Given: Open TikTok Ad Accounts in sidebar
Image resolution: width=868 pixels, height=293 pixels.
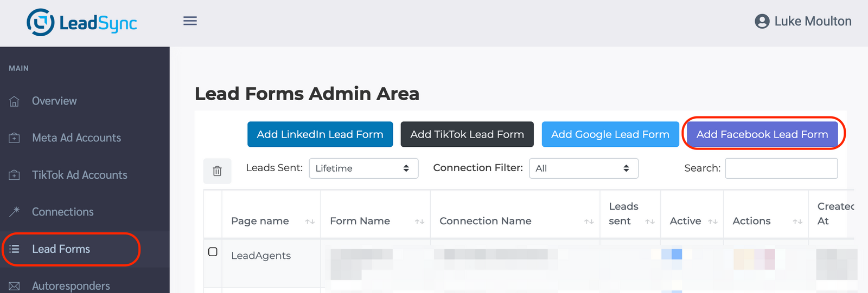Looking at the screenshot, I should (x=79, y=175).
